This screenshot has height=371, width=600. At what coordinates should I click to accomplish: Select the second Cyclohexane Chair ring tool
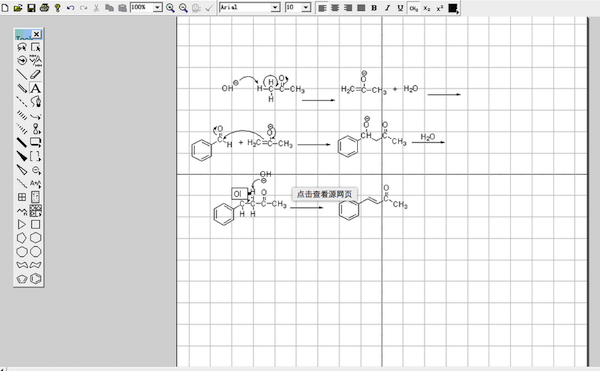[36, 265]
